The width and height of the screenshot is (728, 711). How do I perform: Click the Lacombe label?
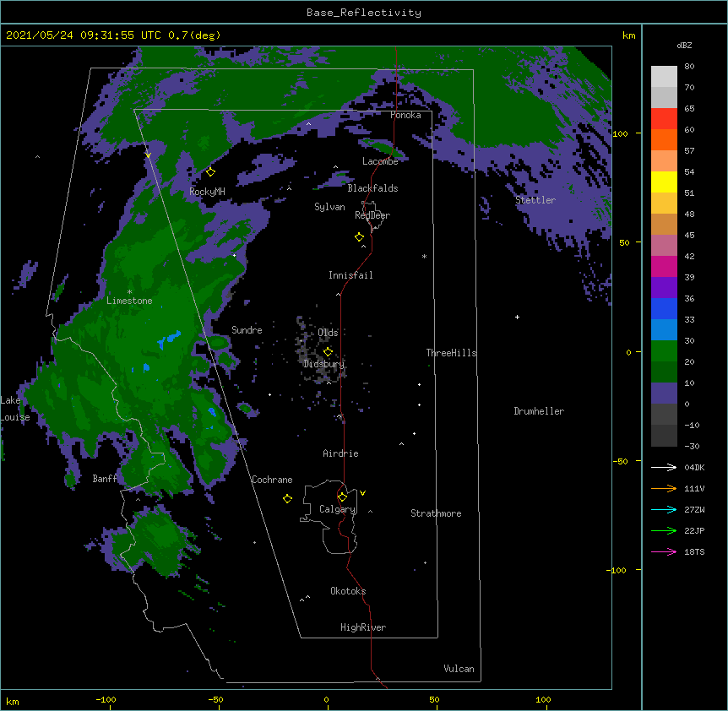(x=380, y=161)
